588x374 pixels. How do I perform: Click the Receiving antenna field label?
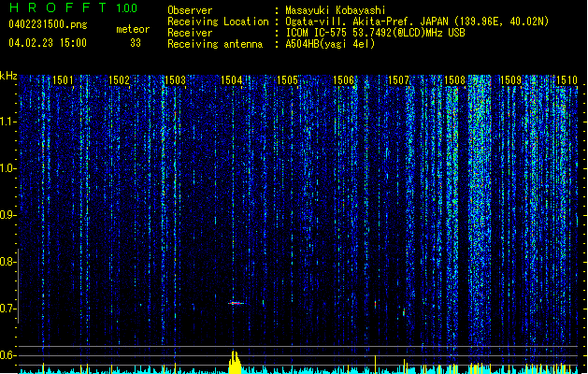click(215, 44)
